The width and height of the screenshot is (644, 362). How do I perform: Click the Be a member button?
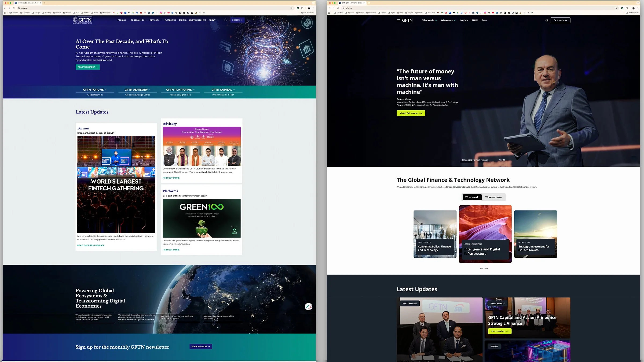pos(561,20)
